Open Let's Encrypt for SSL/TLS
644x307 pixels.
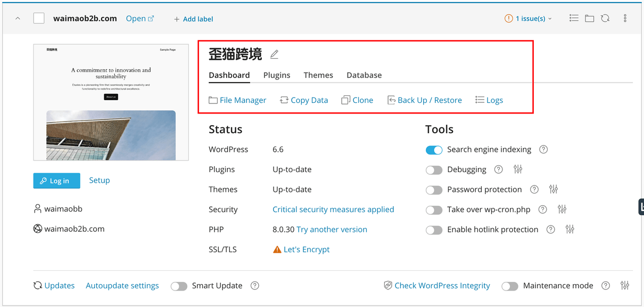click(307, 249)
